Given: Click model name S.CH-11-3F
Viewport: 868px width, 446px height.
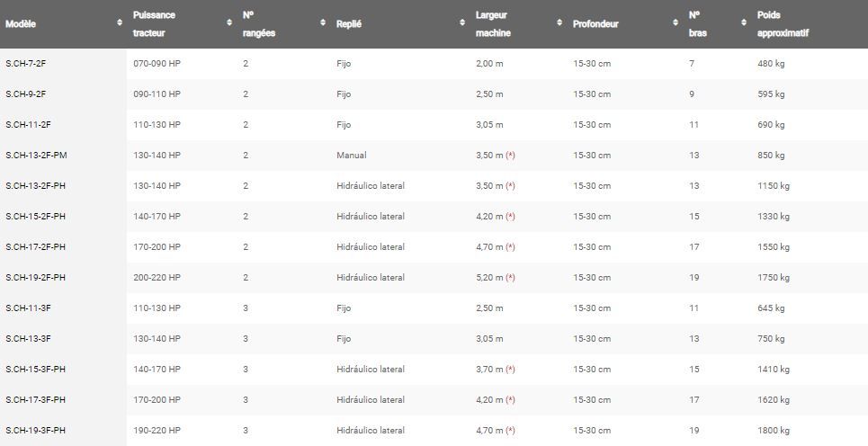Looking at the screenshot, I should 28,308.
